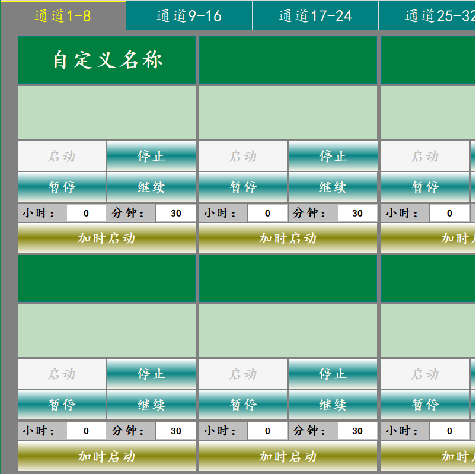The width and height of the screenshot is (476, 474).
Task: Focus 分钟 value in the bottom-middle channel
Action: point(357,431)
